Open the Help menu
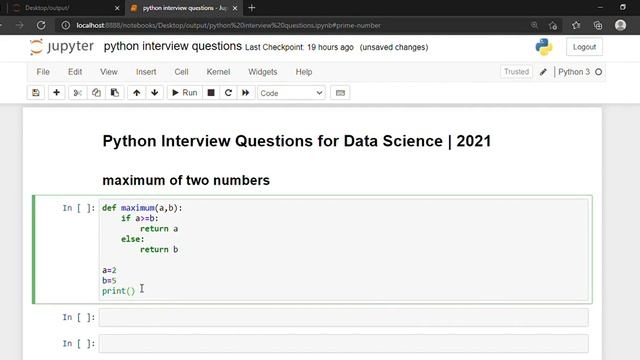The image size is (640, 360). click(x=304, y=72)
